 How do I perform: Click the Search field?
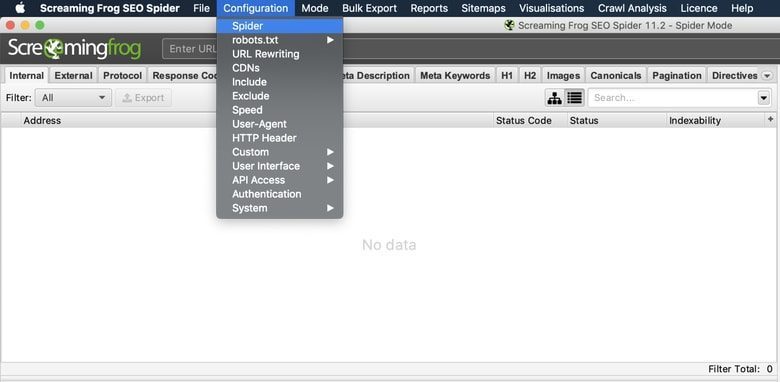pyautogui.click(x=673, y=98)
